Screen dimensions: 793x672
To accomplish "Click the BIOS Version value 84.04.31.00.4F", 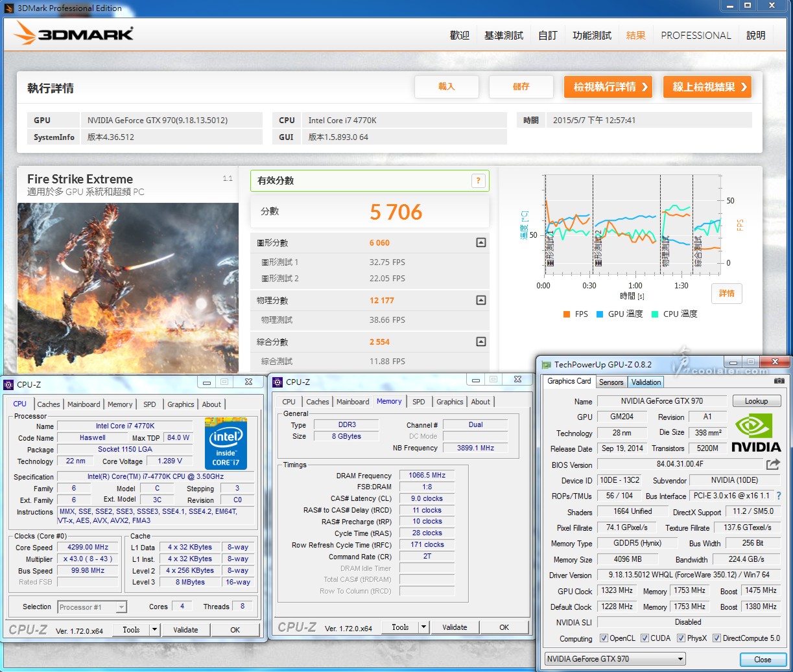I will pyautogui.click(x=680, y=464).
